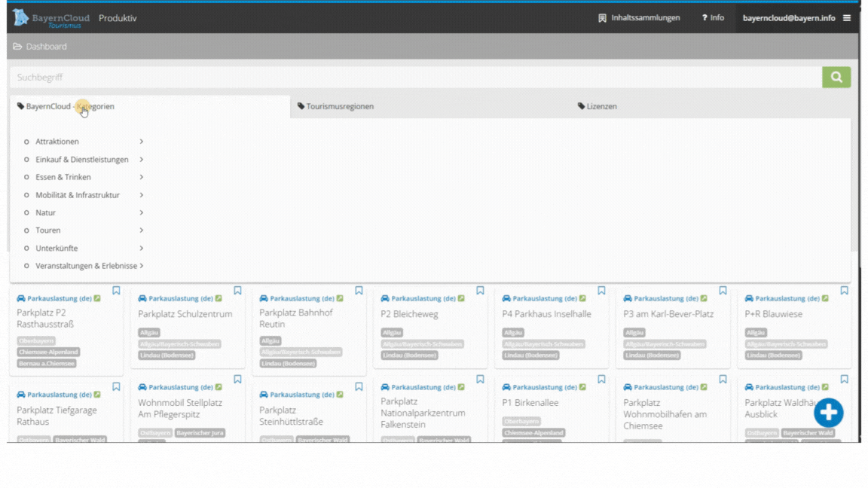
Task: Click the Dashboard folder icon
Action: point(18,47)
